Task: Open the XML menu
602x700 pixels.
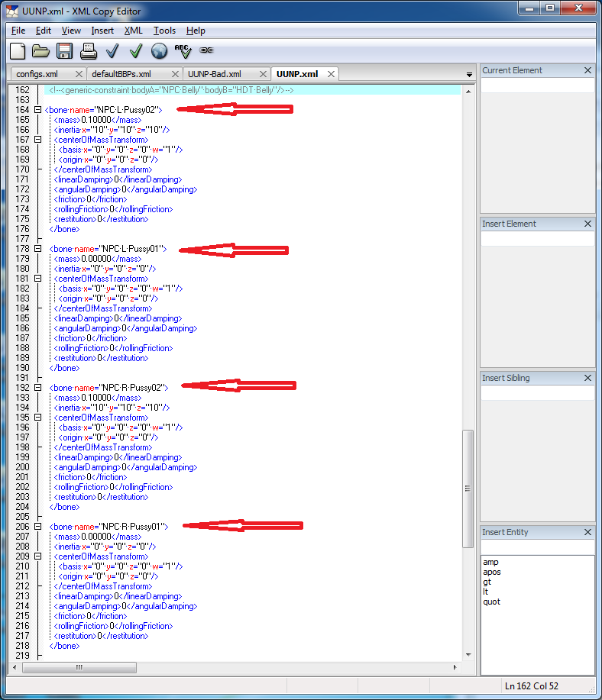Action: point(133,31)
